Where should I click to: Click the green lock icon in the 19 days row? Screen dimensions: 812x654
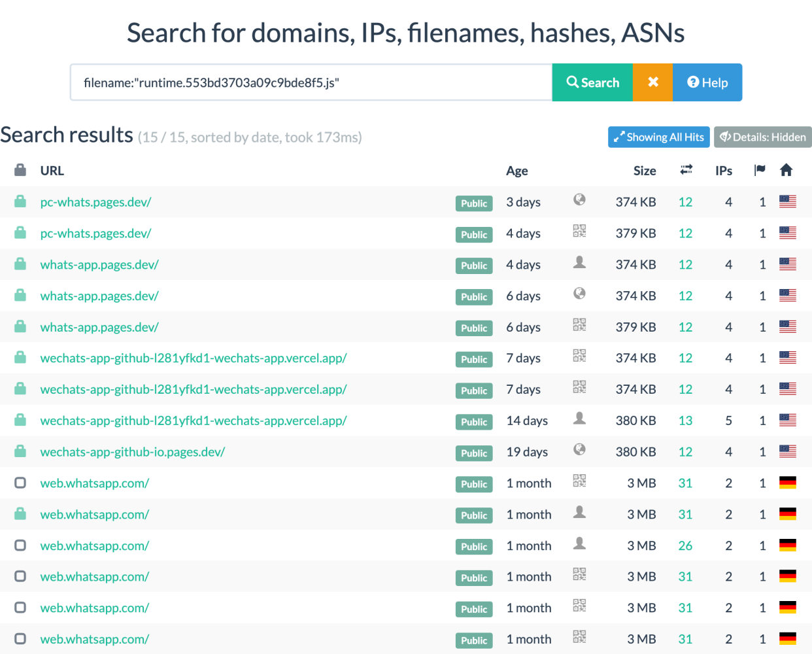coord(20,451)
